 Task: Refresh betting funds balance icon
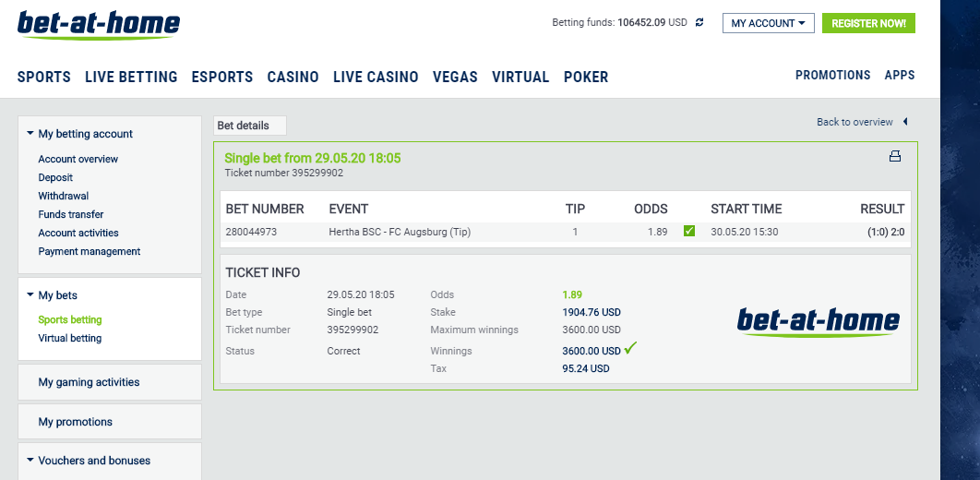pos(699,22)
